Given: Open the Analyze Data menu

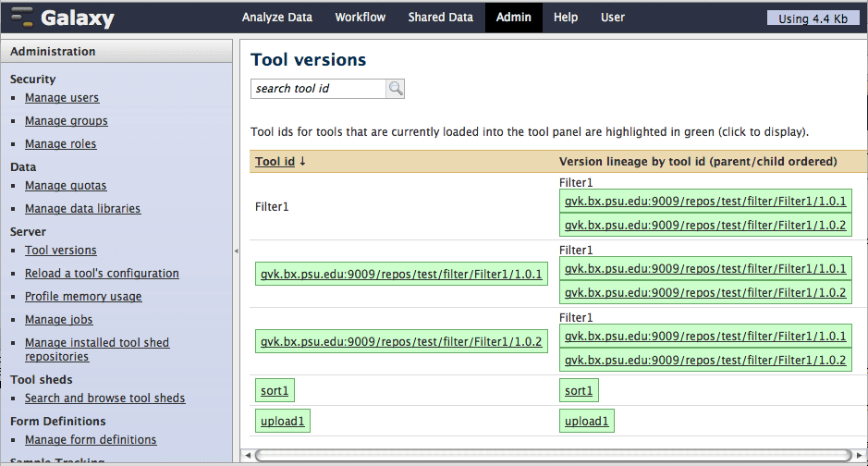Looking at the screenshot, I should (276, 18).
